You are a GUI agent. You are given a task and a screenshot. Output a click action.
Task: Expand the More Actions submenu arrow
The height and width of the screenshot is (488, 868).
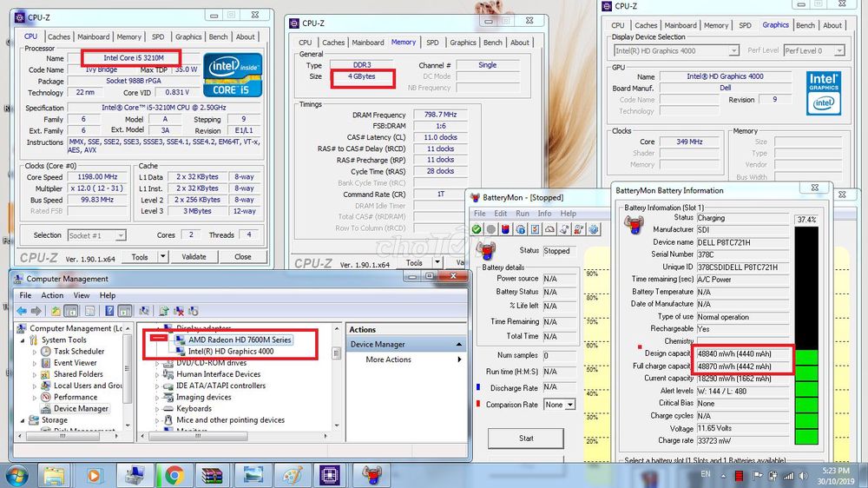pos(459,359)
